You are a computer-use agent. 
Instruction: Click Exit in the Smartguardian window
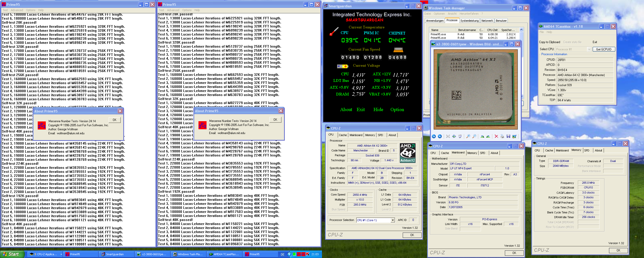click(360, 110)
